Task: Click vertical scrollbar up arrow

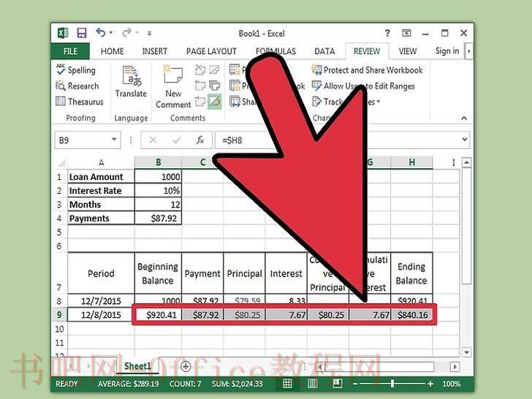Action: tap(466, 162)
